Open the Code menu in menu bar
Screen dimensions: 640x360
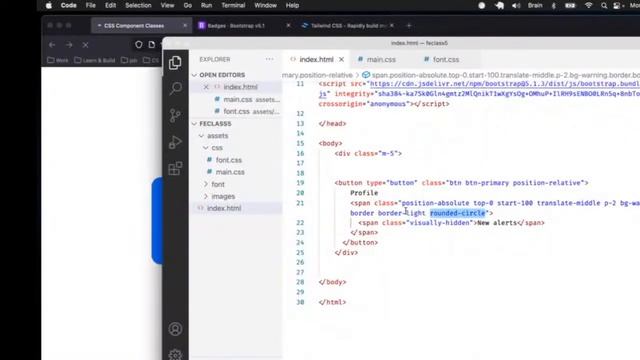point(69,5)
